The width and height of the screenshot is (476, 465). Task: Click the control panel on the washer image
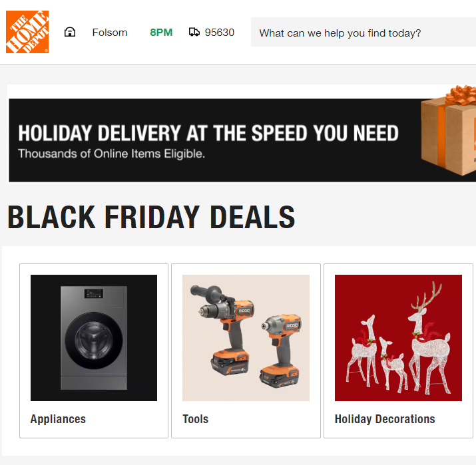pyautogui.click(x=93, y=293)
